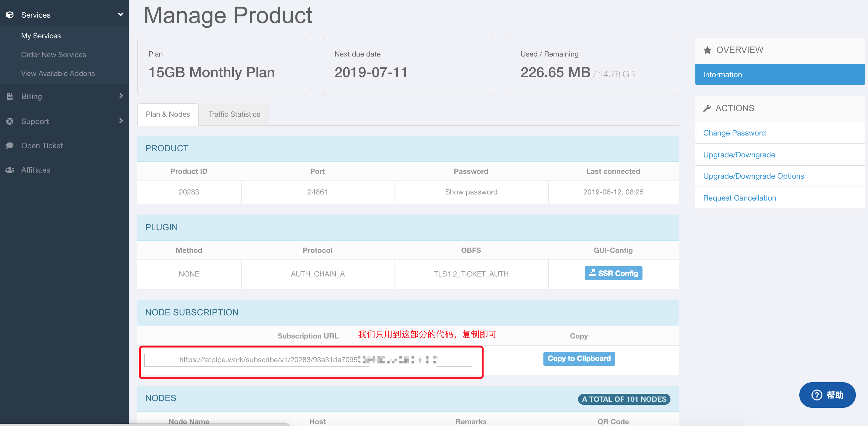Reveal password via Show password
Screen dimensions: 868x426
tap(471, 192)
